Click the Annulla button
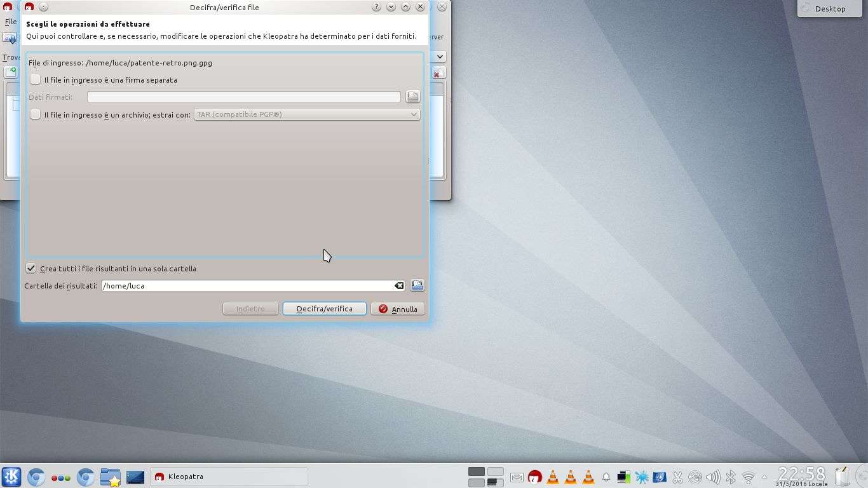This screenshot has height=488, width=868. (398, 309)
